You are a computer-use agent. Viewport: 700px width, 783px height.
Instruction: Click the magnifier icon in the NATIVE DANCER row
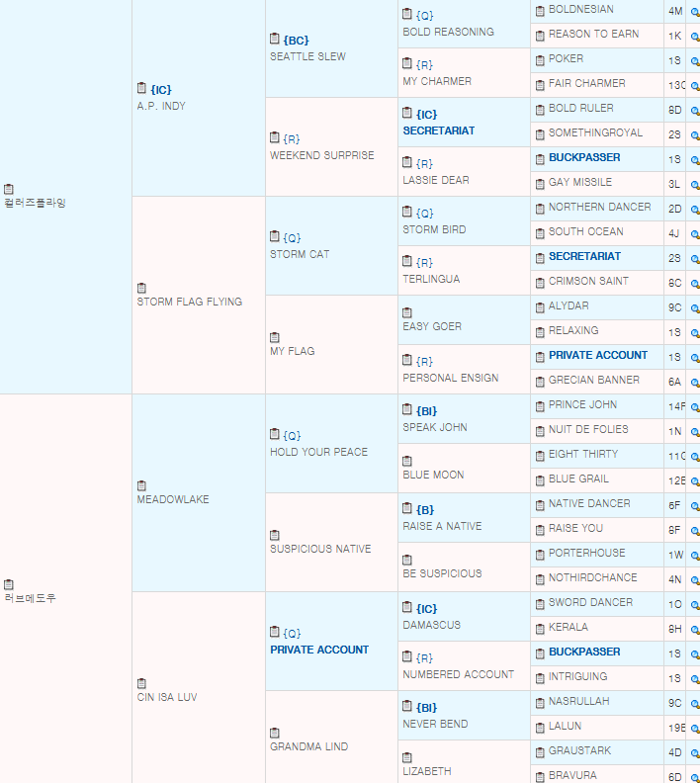(x=694, y=506)
